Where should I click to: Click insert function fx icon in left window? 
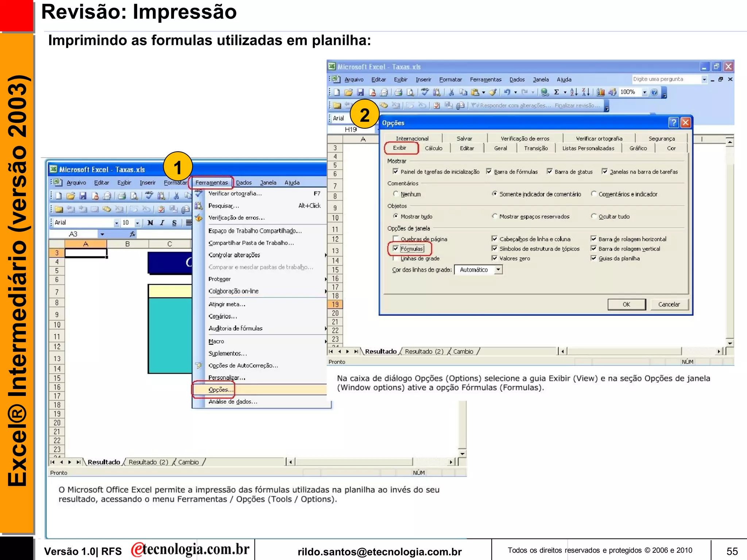(x=132, y=234)
